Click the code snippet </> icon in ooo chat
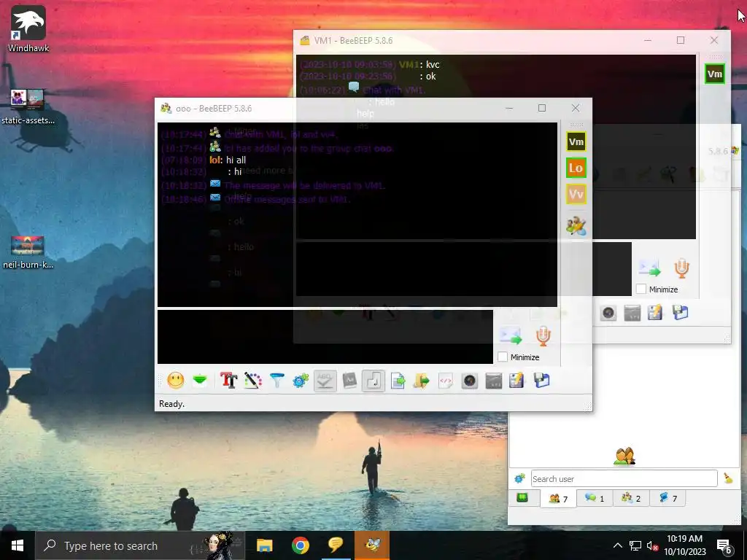 (x=446, y=381)
